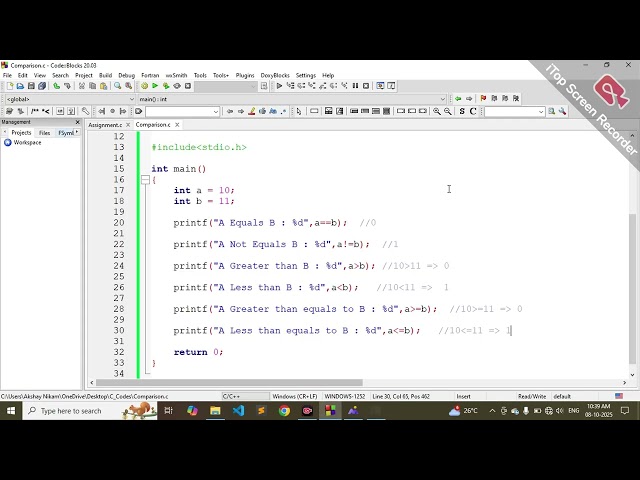Open the Debug menu
This screenshot has width=640, height=480.
pyautogui.click(x=127, y=76)
